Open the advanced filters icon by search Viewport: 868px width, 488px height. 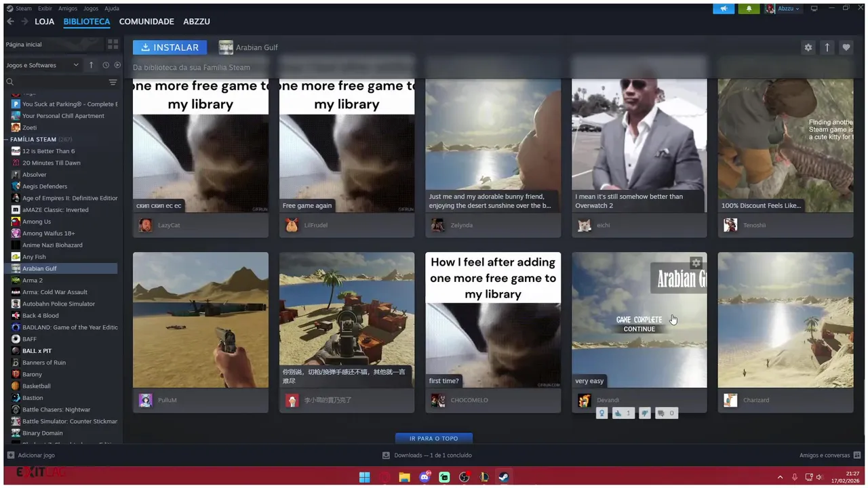point(113,82)
